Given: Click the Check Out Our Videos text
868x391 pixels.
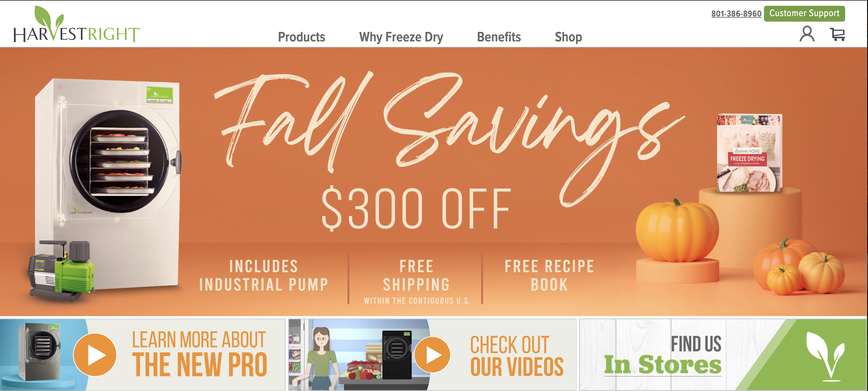Looking at the screenshot, I should tap(517, 356).
